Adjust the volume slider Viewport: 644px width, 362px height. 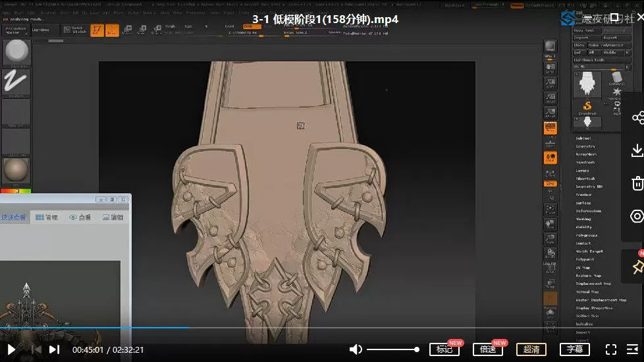[x=393, y=349]
